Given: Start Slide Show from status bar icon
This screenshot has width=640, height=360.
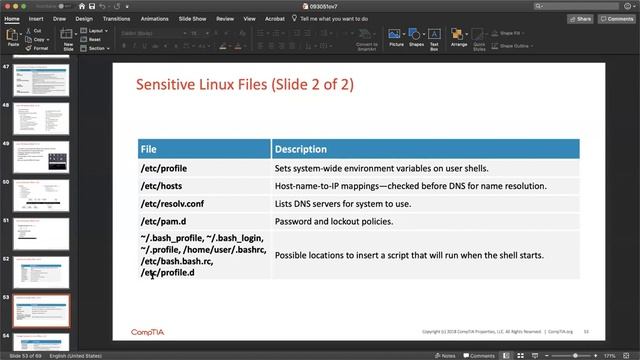Looking at the screenshot, I should (x=535, y=356).
